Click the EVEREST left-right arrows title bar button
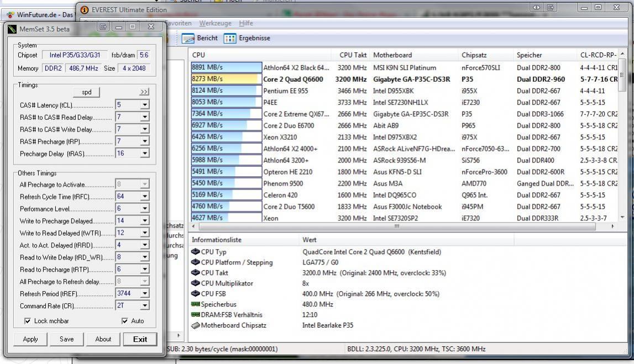This screenshot has height=364, width=634. [x=536, y=7]
